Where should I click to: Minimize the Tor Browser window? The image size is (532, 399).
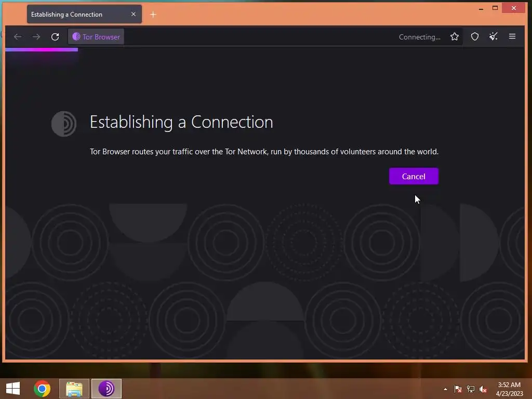tap(481, 8)
